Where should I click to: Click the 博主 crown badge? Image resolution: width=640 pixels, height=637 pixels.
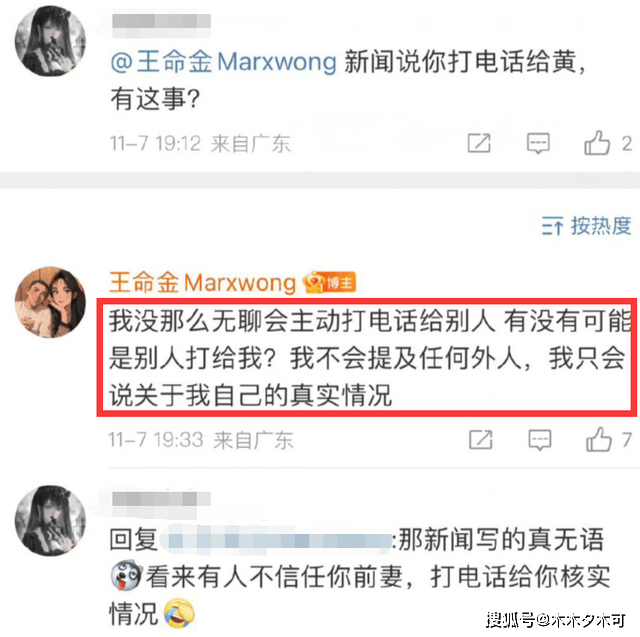click(329, 282)
